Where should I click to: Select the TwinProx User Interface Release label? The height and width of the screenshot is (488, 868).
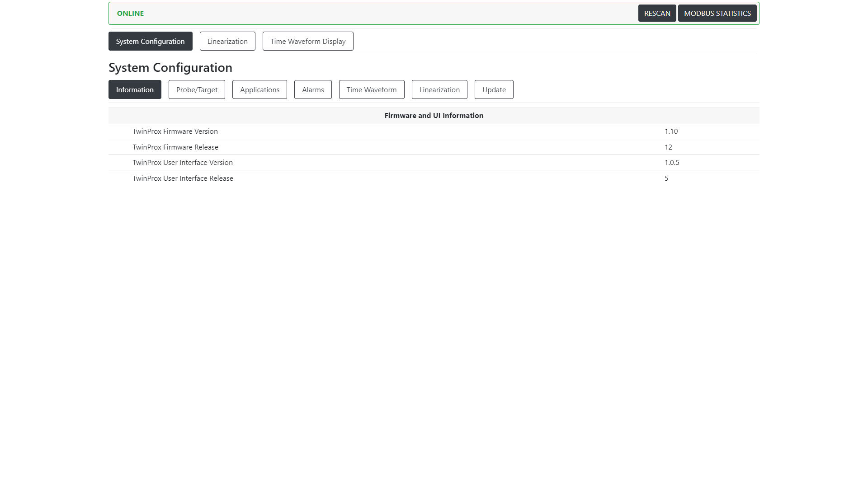click(183, 178)
